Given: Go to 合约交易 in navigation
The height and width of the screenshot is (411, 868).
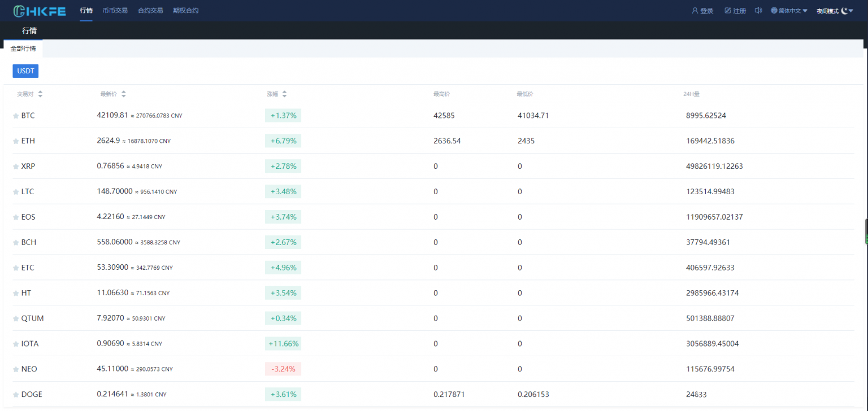Looking at the screenshot, I should click(x=150, y=11).
